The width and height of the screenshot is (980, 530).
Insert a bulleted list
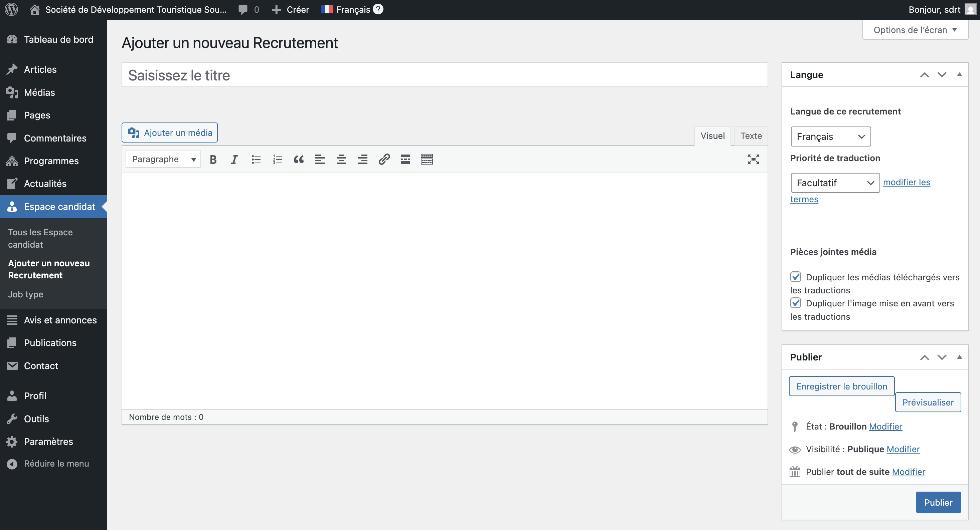point(256,159)
